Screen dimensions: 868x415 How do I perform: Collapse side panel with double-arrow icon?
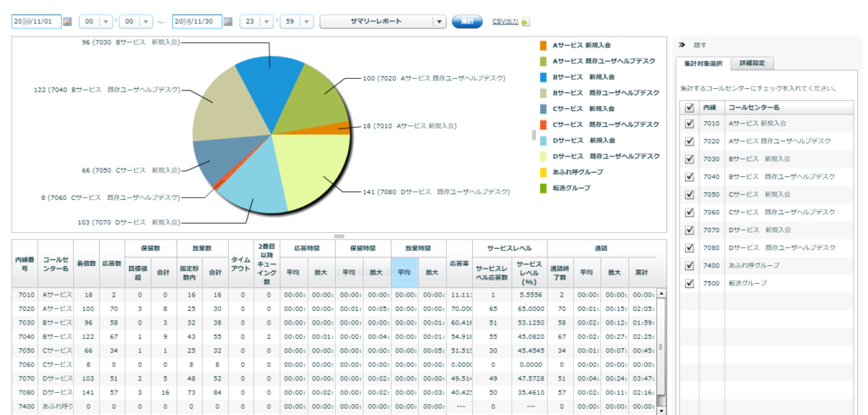click(x=682, y=45)
